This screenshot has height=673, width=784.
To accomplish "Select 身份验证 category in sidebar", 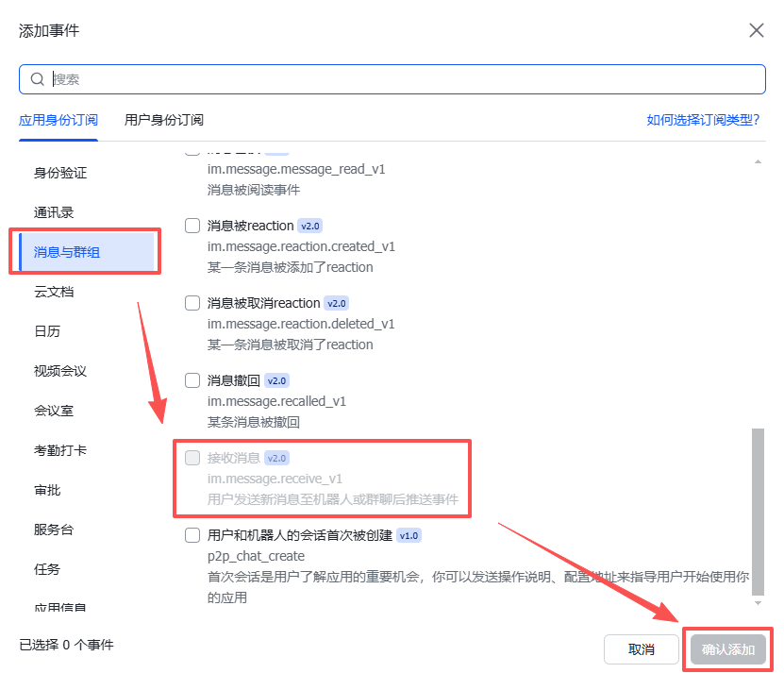I will tap(60, 173).
